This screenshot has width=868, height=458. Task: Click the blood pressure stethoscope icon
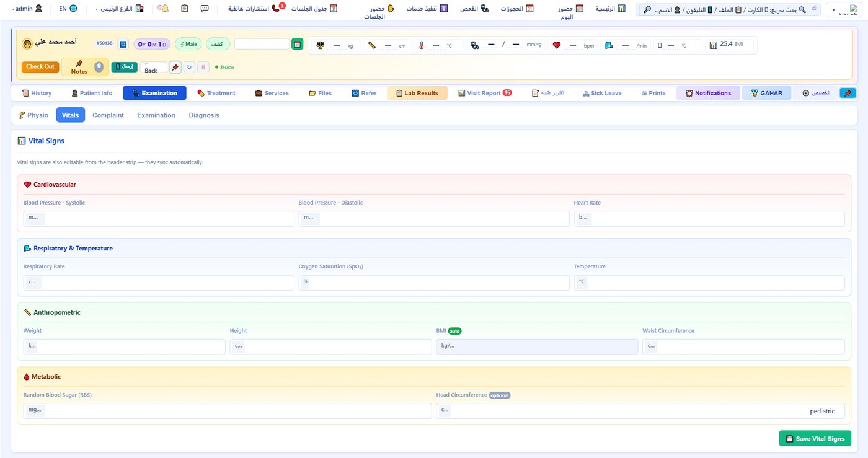pyautogui.click(x=475, y=45)
